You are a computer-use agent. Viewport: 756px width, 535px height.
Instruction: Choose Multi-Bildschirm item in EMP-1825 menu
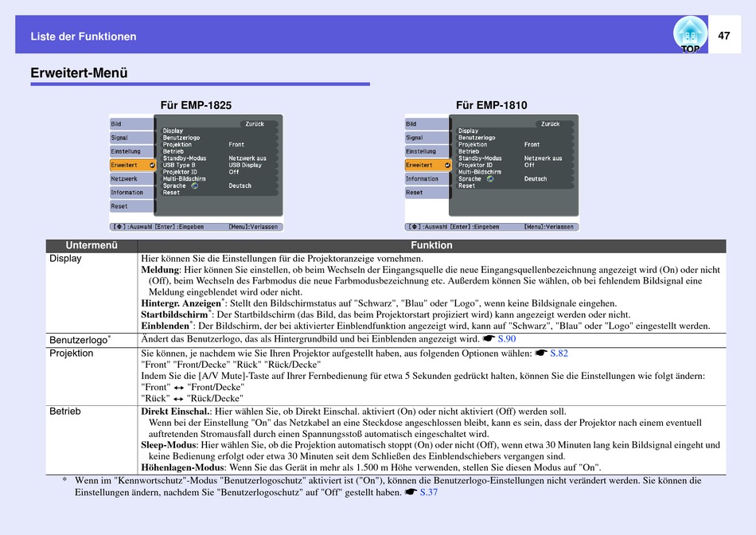184,178
